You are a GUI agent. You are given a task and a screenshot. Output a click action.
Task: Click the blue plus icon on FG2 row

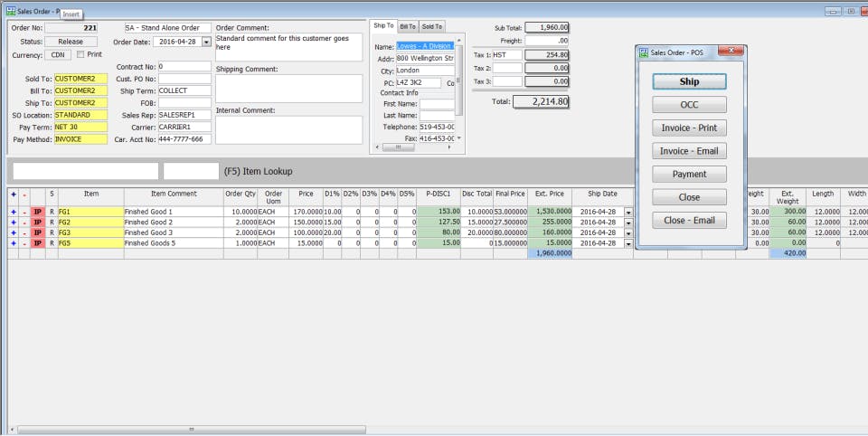coord(14,223)
